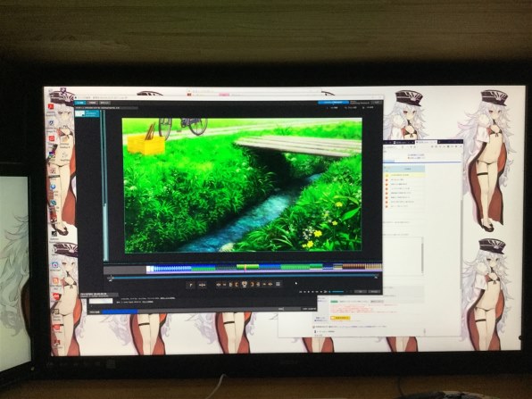Click the set end frame bracket icon
This screenshot has height=399, width=532.
(x=252, y=285)
